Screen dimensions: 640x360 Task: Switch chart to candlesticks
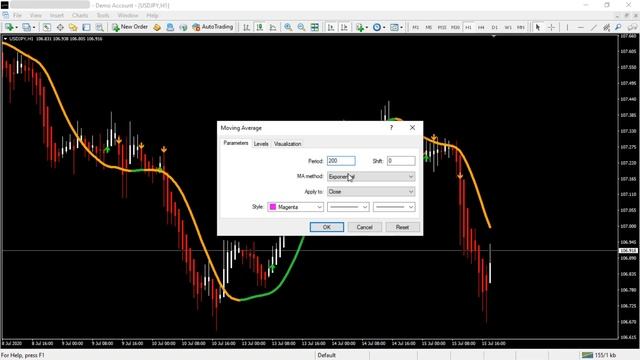tap(260, 27)
